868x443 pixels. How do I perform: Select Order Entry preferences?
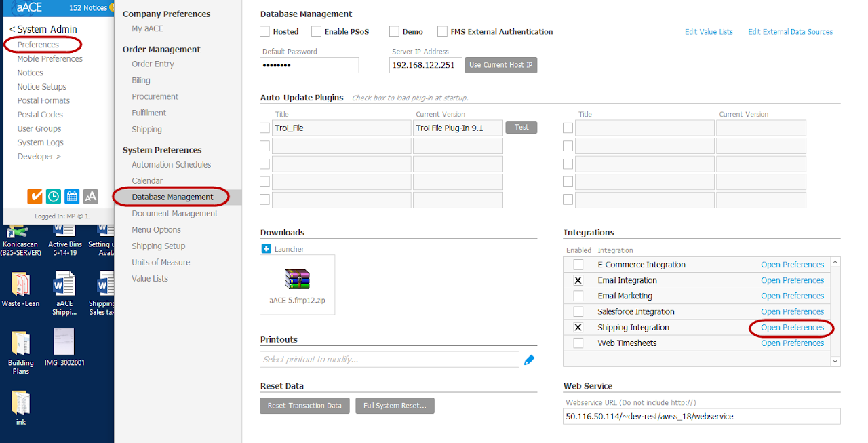(153, 64)
